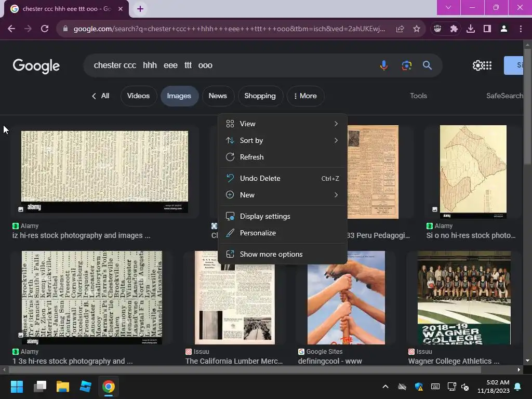The height and width of the screenshot is (399, 532).
Task: Click the magnifying glass search icon
Action: 427,65
